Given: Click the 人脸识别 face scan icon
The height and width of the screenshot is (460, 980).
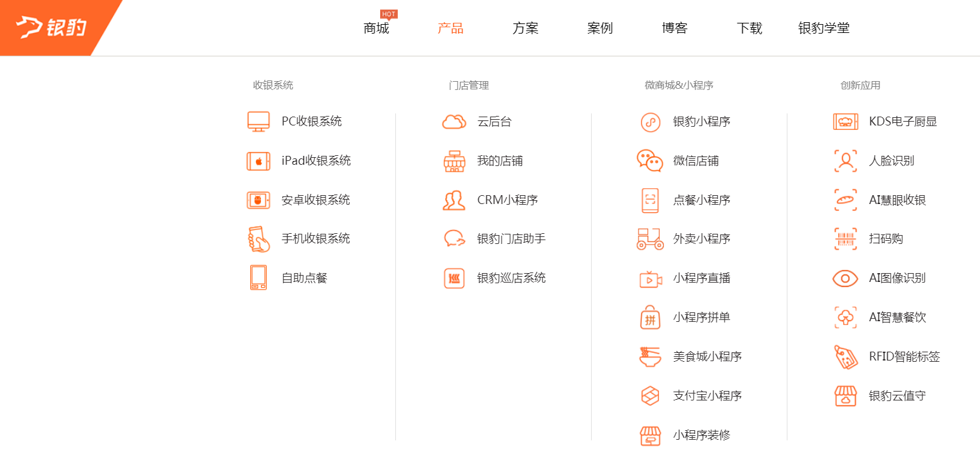Looking at the screenshot, I should [x=846, y=161].
